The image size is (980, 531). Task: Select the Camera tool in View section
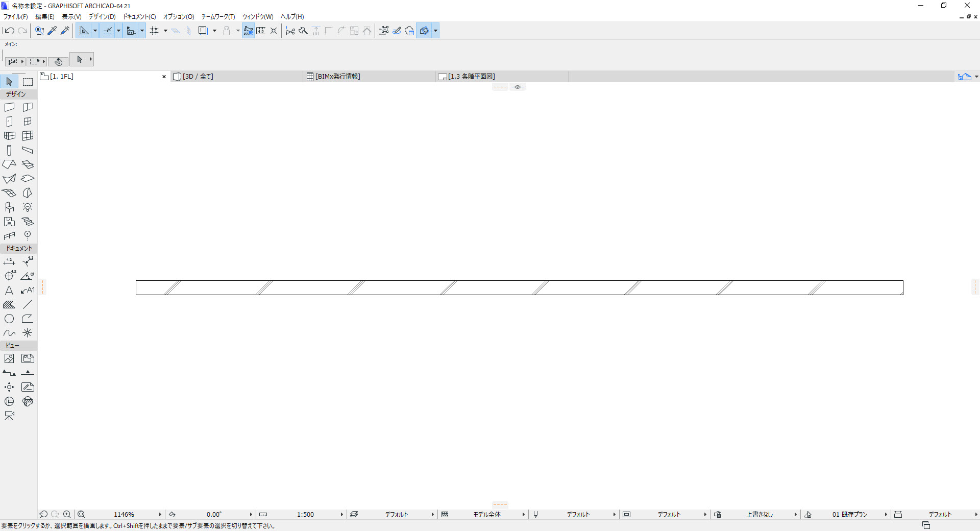pos(9,416)
